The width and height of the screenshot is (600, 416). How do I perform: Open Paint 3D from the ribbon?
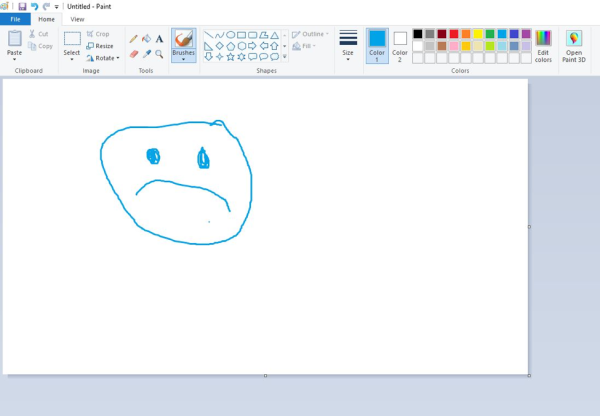(x=574, y=45)
